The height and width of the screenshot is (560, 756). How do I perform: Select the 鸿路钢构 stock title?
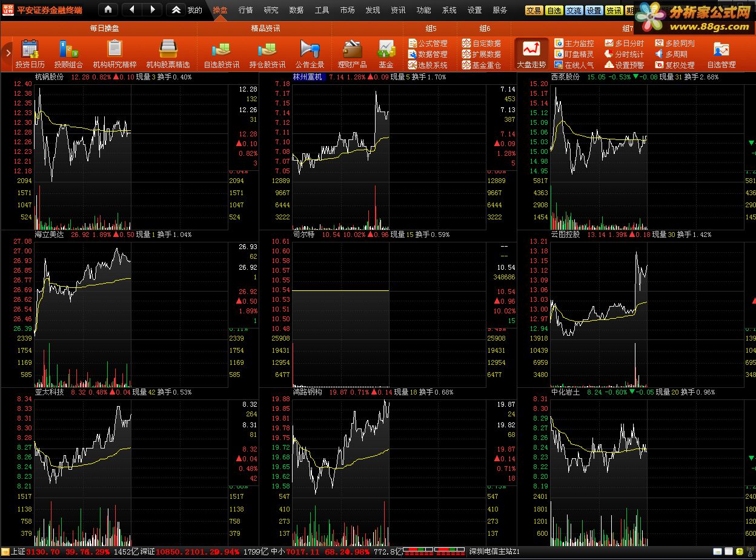point(307,392)
